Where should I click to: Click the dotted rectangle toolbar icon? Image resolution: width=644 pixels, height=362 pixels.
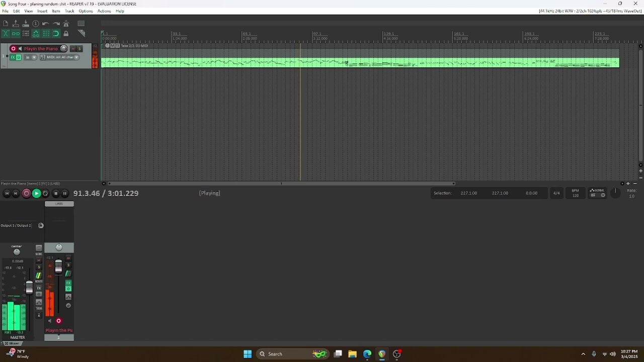81,24
